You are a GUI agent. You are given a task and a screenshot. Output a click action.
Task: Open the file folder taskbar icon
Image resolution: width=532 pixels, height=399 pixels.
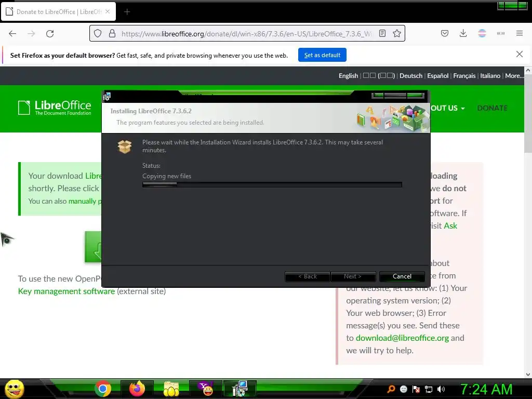[x=171, y=389]
